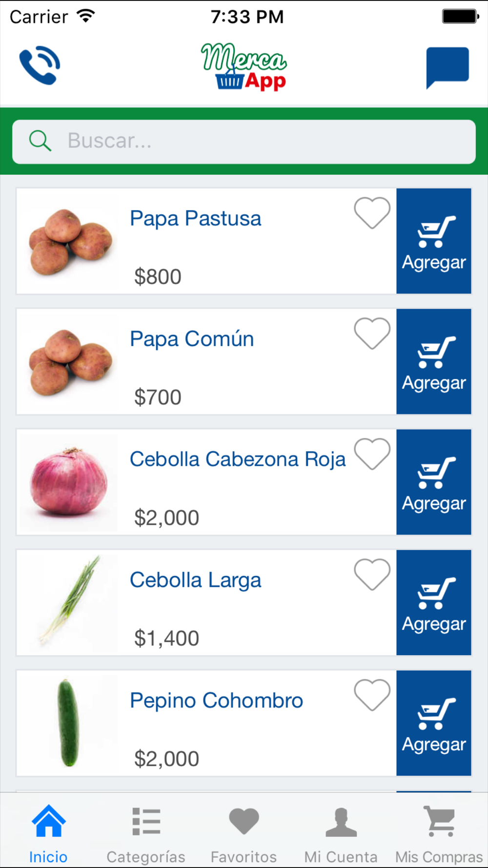Viewport: 488px width, 868px height.
Task: Open Mis Compras cart tab
Action: (x=439, y=835)
